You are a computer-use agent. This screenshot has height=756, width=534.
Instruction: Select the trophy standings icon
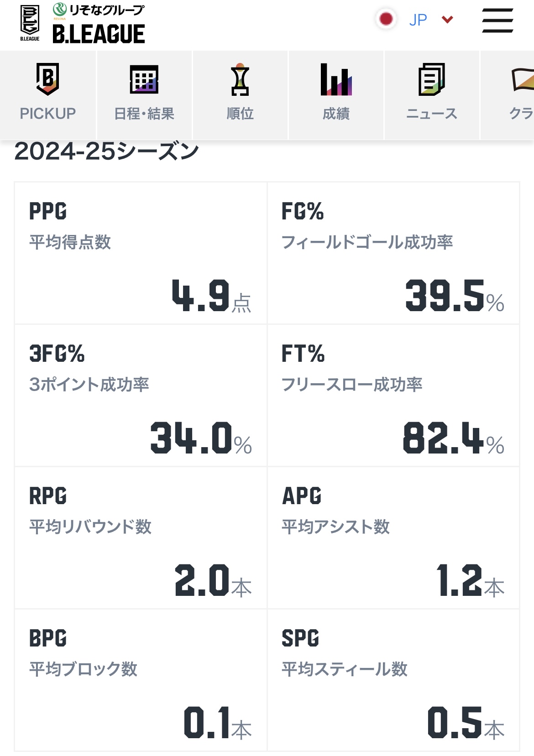coord(240,79)
